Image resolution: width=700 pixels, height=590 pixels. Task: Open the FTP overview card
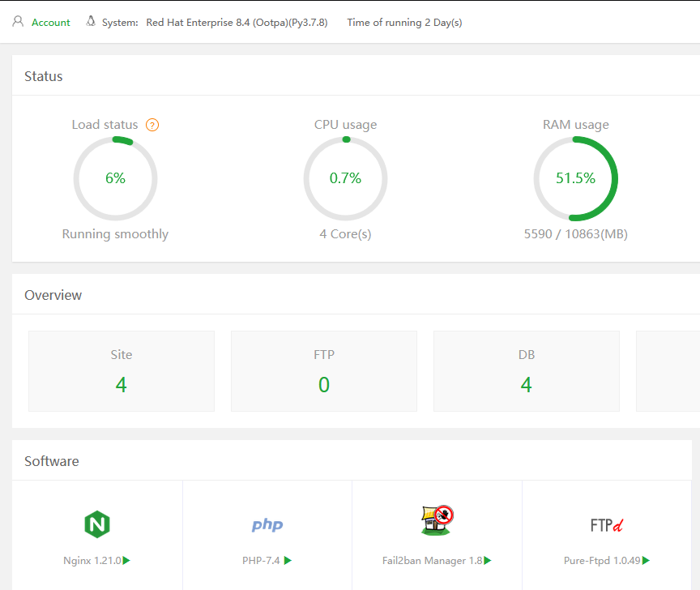coord(324,371)
